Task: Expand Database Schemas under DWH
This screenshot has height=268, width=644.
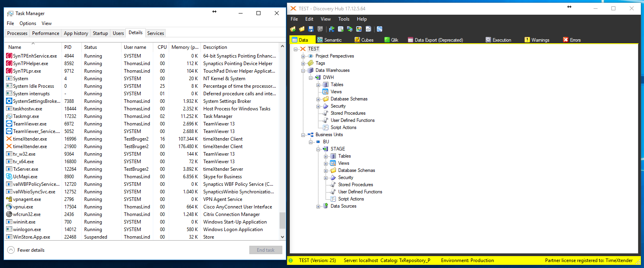Action: (x=318, y=99)
